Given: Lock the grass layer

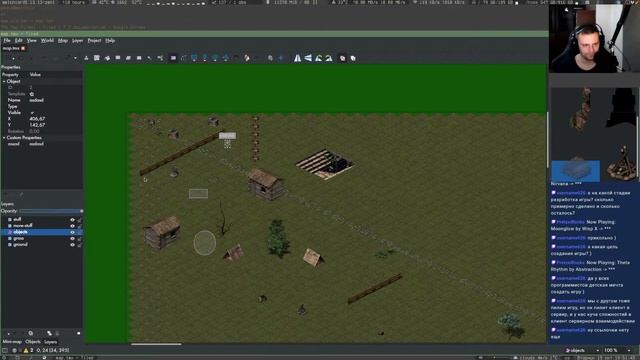Looking at the screenshot, I should tap(79, 238).
